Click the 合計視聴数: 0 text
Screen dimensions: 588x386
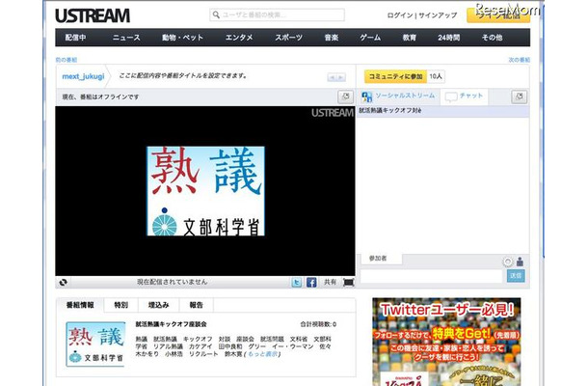click(318, 324)
